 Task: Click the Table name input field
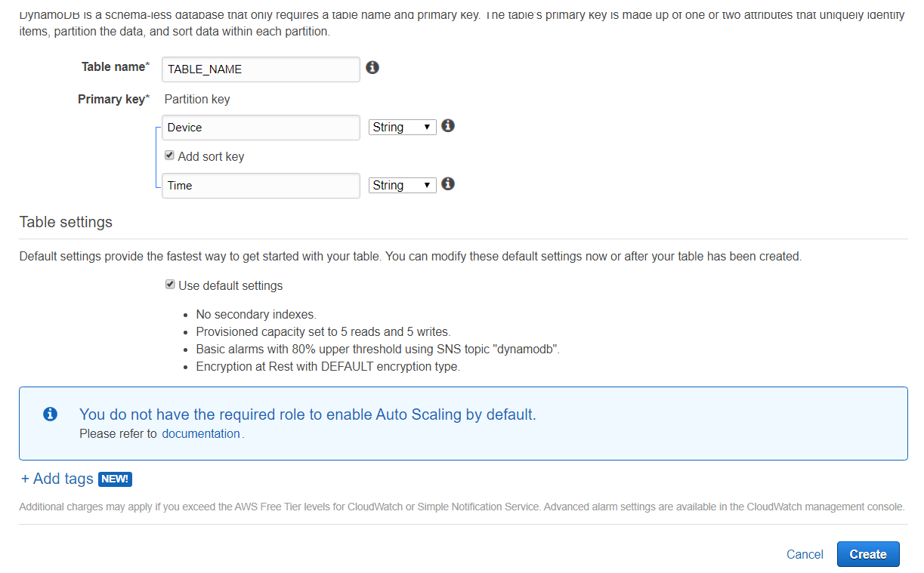pos(261,69)
